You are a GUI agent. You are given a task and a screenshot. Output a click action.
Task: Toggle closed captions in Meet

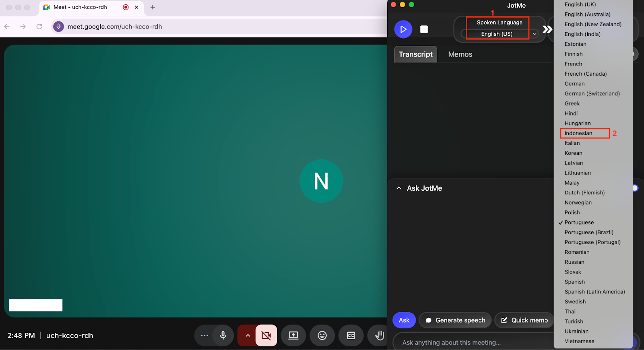pyautogui.click(x=351, y=336)
